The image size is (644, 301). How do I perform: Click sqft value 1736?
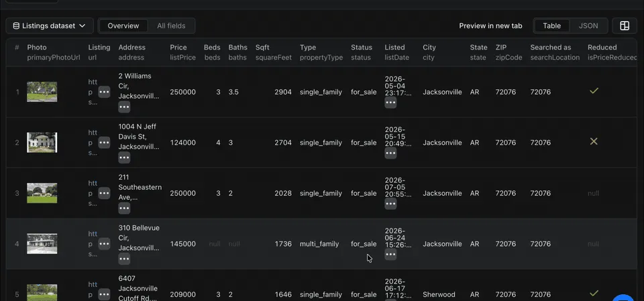point(283,244)
